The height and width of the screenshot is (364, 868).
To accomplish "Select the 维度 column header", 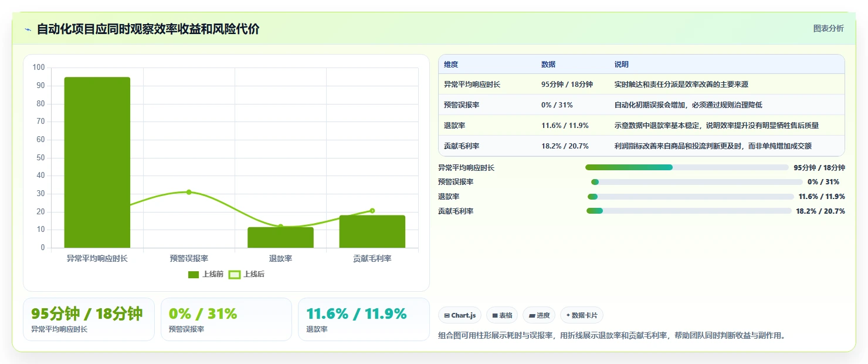I will [x=451, y=65].
